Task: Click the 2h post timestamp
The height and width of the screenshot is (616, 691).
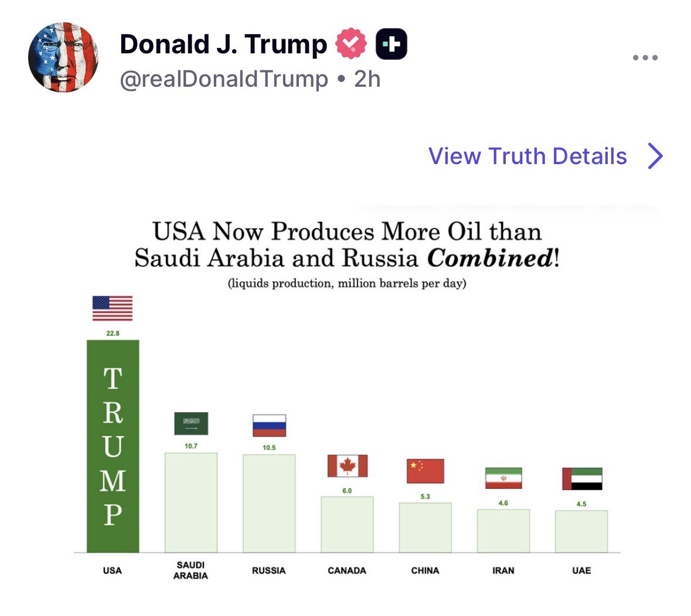Action: [367, 79]
